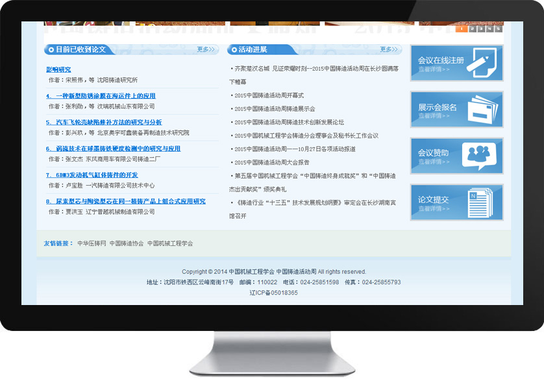Viewport: 544px width, 392px height.
Task: Jump to banner slide 5
Action: coord(498,29)
